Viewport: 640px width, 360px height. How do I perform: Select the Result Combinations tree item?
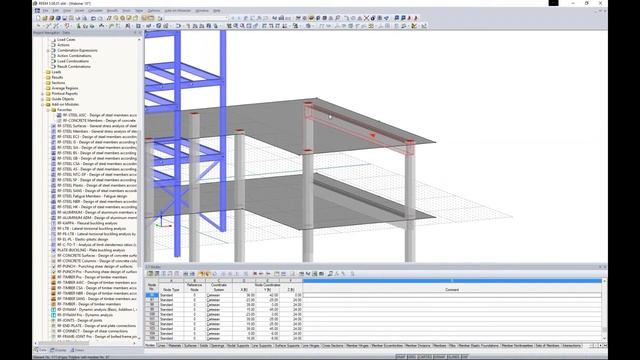pos(74,67)
